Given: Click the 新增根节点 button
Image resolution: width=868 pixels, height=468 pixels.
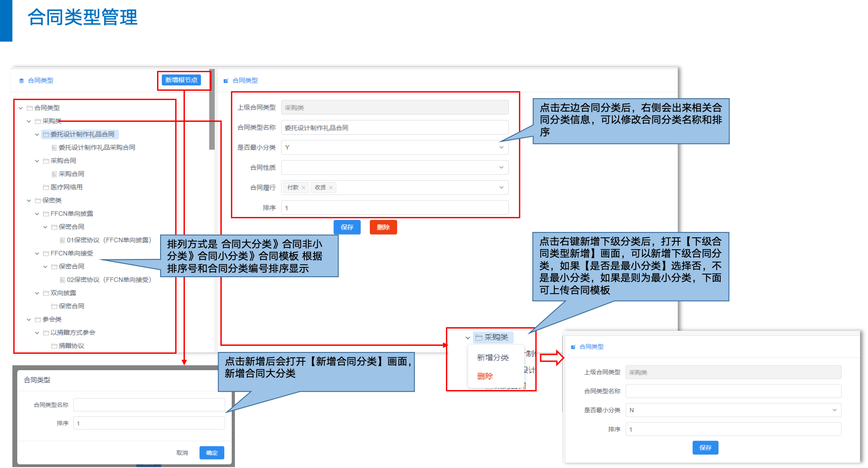Looking at the screenshot, I should [181, 80].
